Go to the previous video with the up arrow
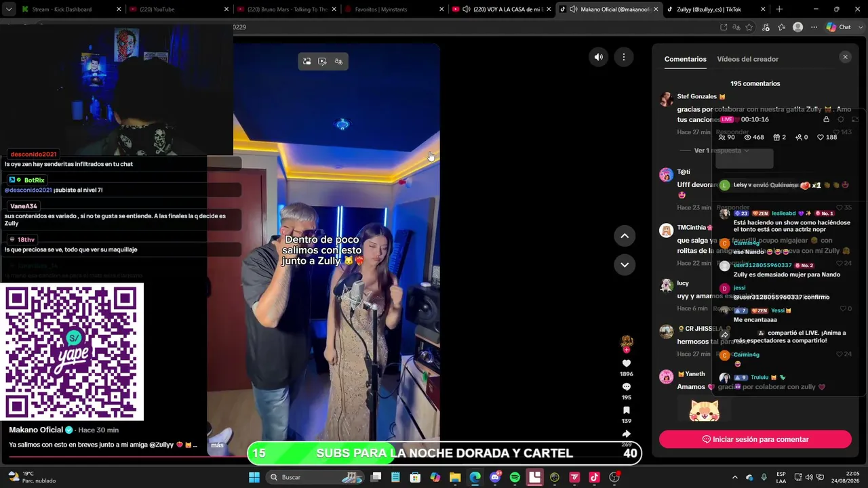This screenshot has width=868, height=488. pos(625,236)
